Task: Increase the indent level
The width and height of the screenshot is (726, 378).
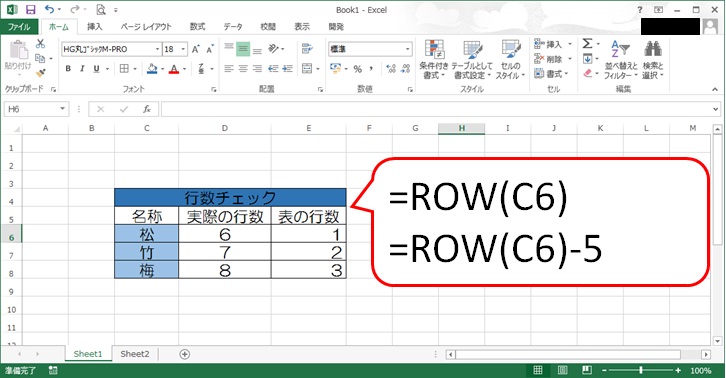Action: (288, 69)
